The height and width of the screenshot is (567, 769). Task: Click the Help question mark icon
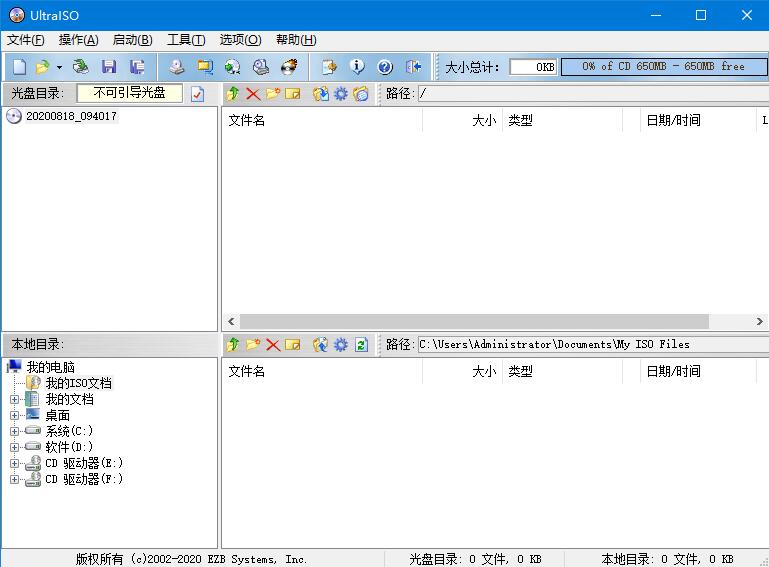pos(385,67)
